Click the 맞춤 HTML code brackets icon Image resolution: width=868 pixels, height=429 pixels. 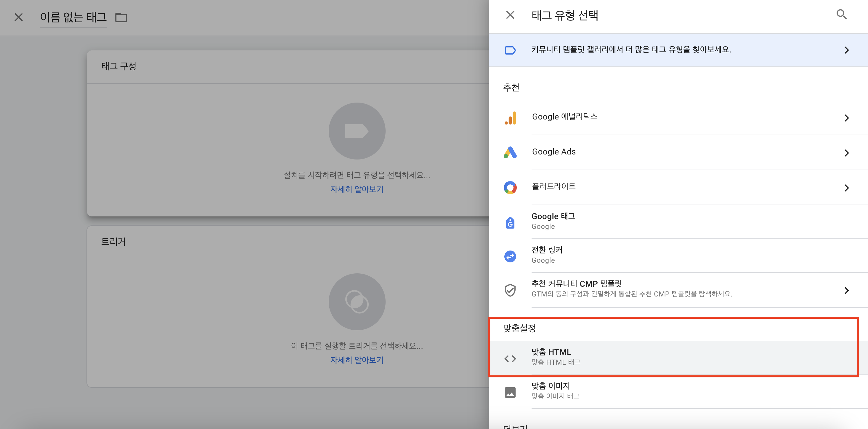[x=510, y=358]
